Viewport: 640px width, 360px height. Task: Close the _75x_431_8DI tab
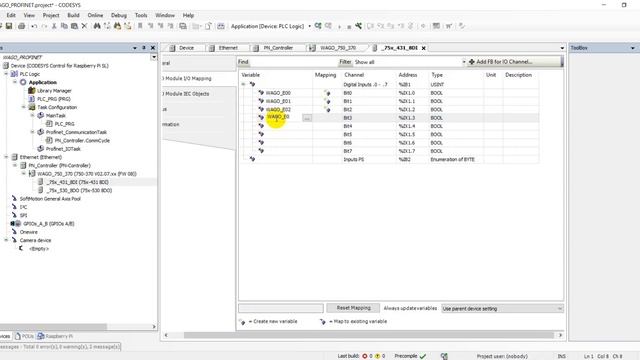coord(424,48)
